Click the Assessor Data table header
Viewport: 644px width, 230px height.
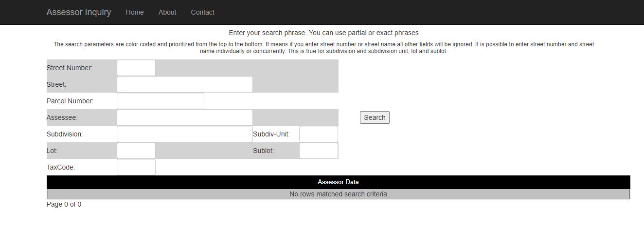point(338,182)
